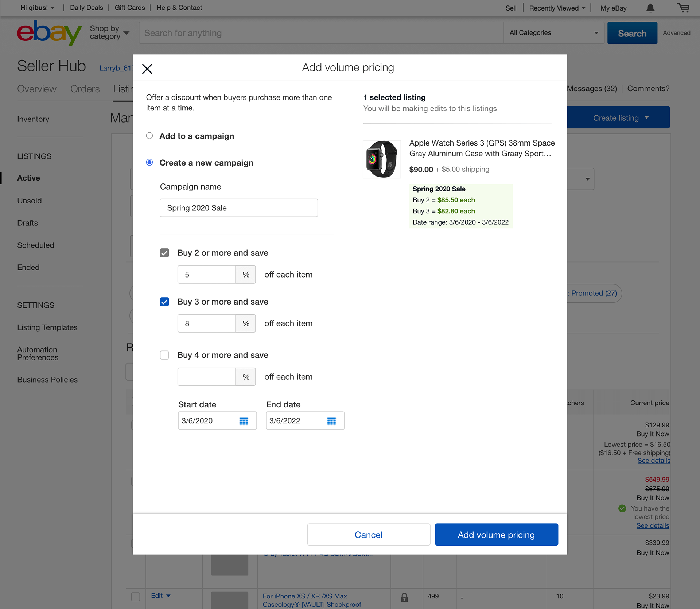The width and height of the screenshot is (700, 609).
Task: Open the shopping cart
Action: pyautogui.click(x=683, y=8)
